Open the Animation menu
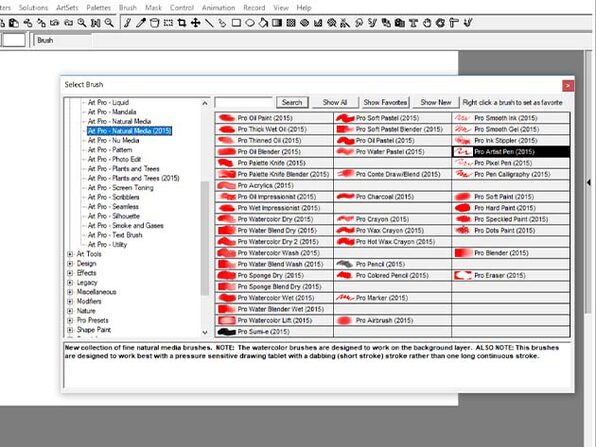The image size is (596, 447). click(219, 8)
